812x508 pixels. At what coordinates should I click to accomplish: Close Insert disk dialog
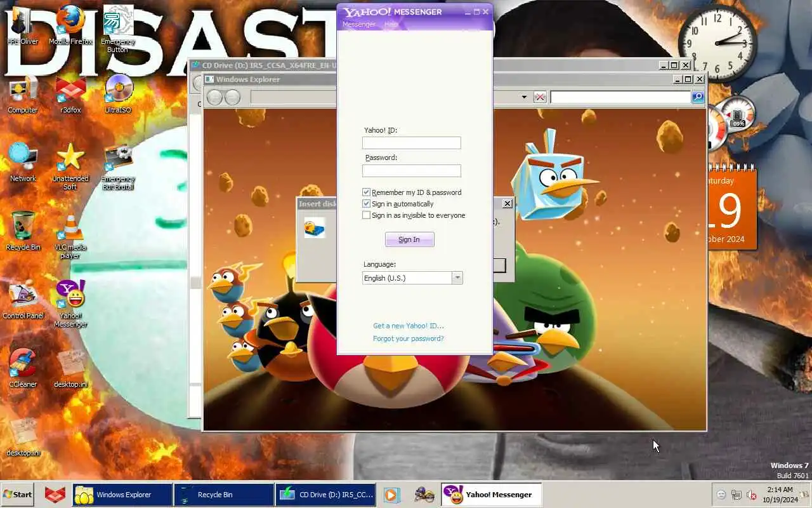[x=507, y=204]
